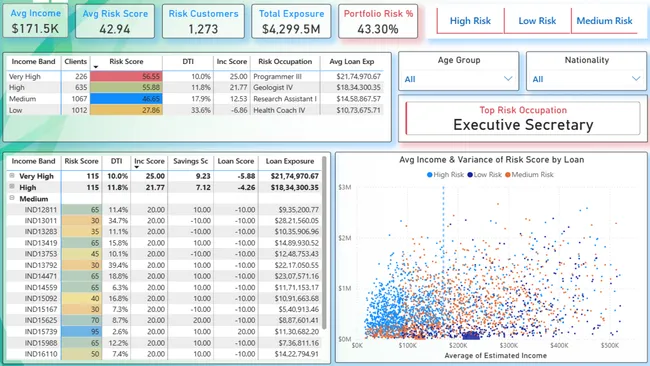Sort bottom table by Loan Exposure header
Screen dimensions: 650x366
pos(290,161)
